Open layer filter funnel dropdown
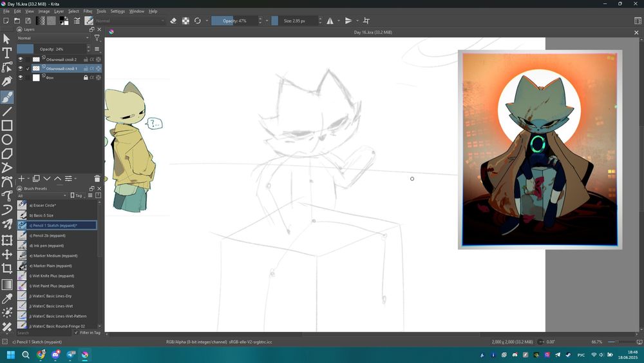Image resolution: width=644 pixels, height=363 pixels. 97,38
